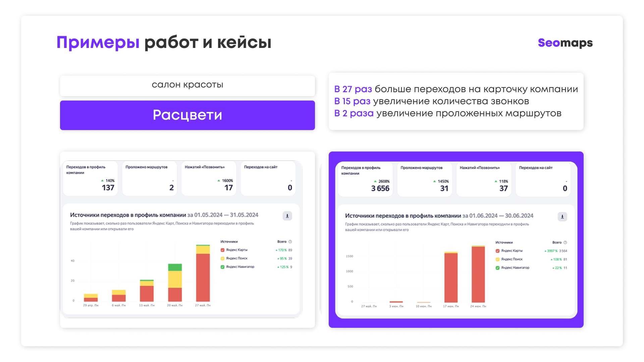This screenshot has width=644, height=362.
Task: Click the green 2608% growth arrow
Action: click(375, 181)
